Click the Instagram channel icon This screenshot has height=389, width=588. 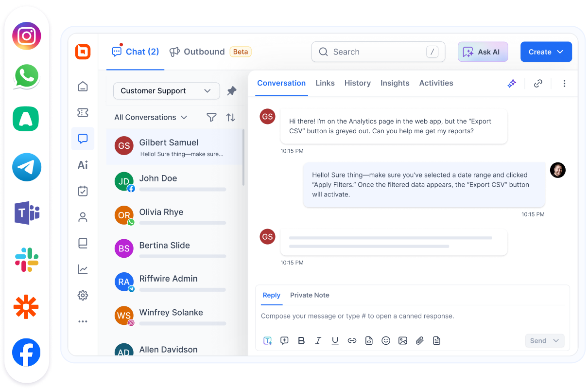tap(27, 36)
